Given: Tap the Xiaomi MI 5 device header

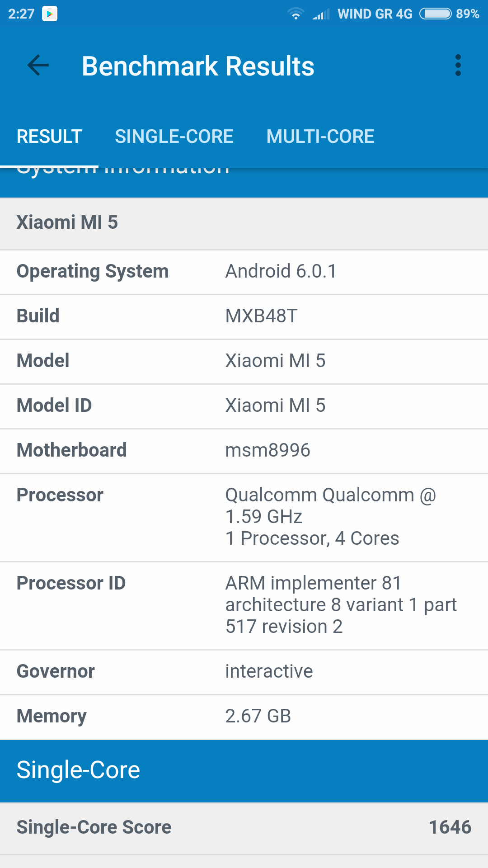Looking at the screenshot, I should click(244, 223).
